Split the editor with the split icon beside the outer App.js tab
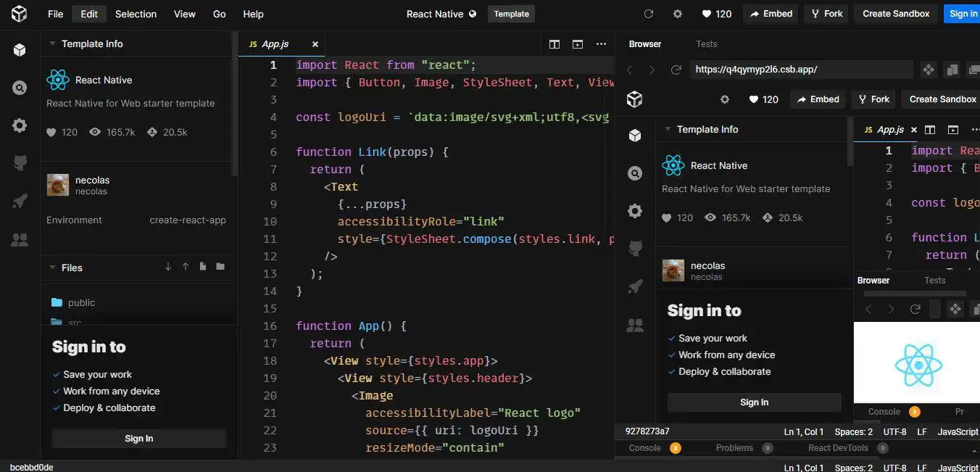980x472 pixels. click(555, 44)
